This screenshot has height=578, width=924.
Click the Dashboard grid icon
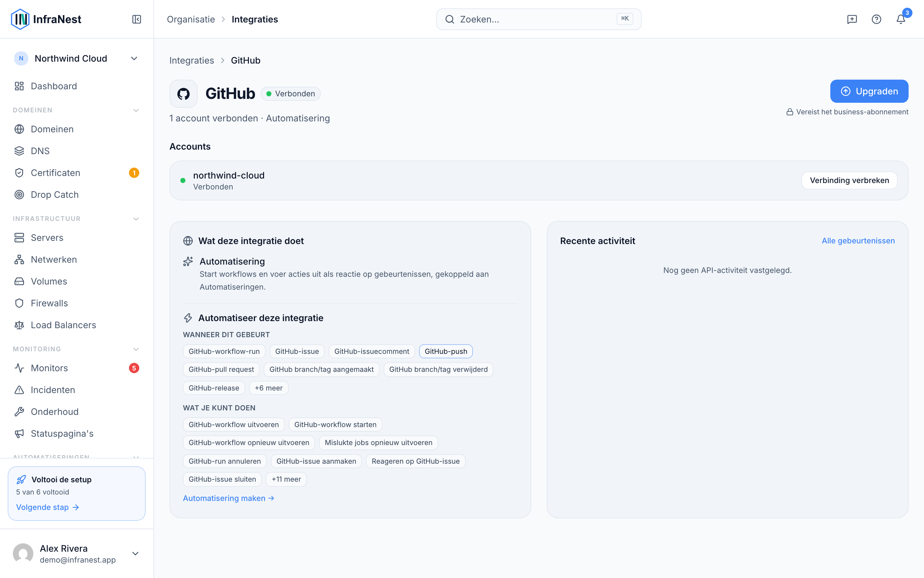point(19,86)
